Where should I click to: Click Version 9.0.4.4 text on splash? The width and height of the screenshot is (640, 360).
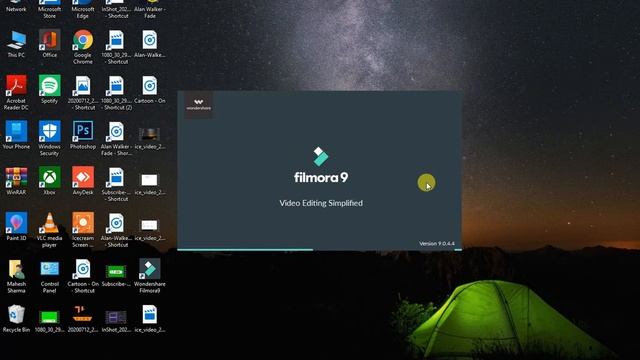click(x=436, y=244)
